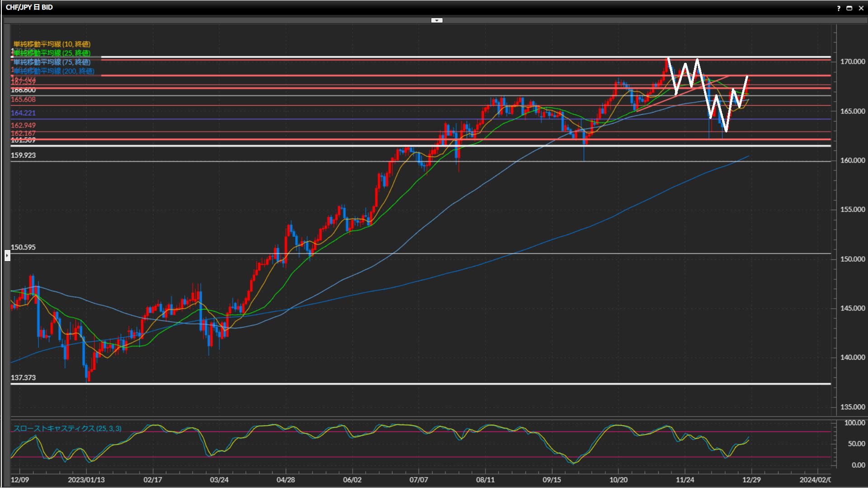868x488 pixels.
Task: Click the 12/29 date on time axis
Action: tap(751, 480)
